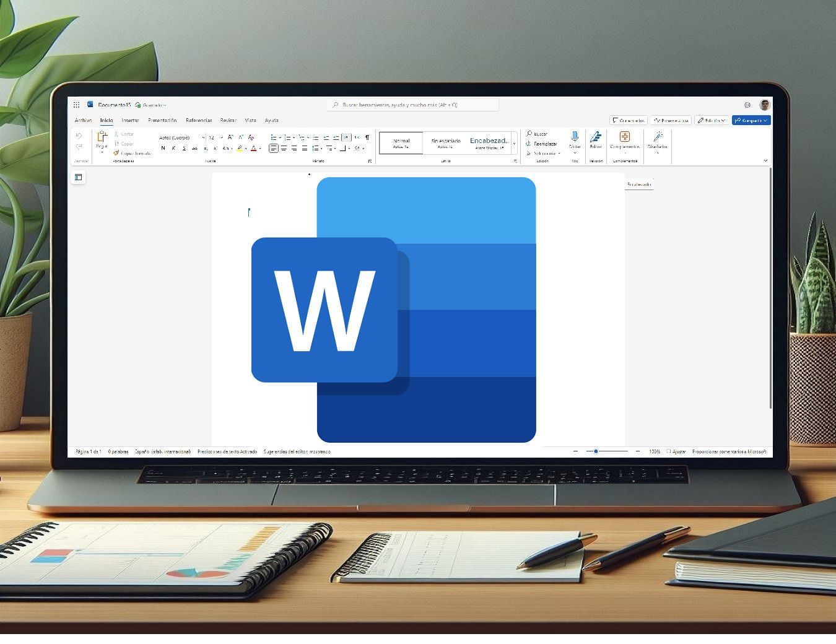Open the Edición mode dropdown
Viewport: 836px width, 644px height.
(711, 120)
